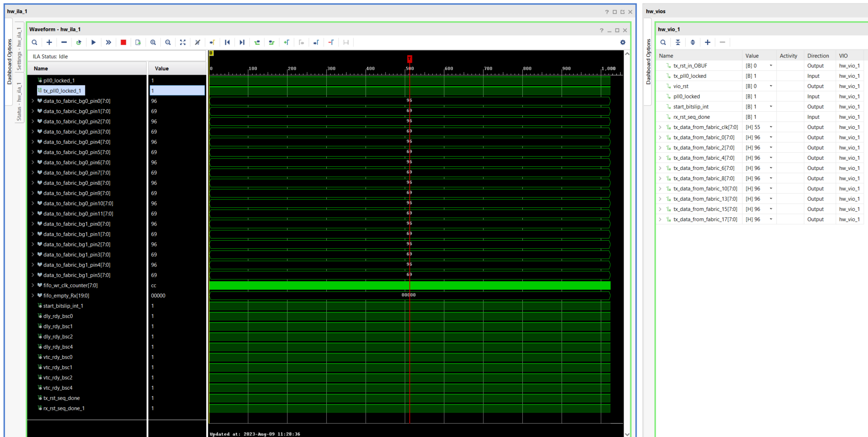868x437 pixels.
Task: Zoom in on the waveform
Action: coord(153,42)
